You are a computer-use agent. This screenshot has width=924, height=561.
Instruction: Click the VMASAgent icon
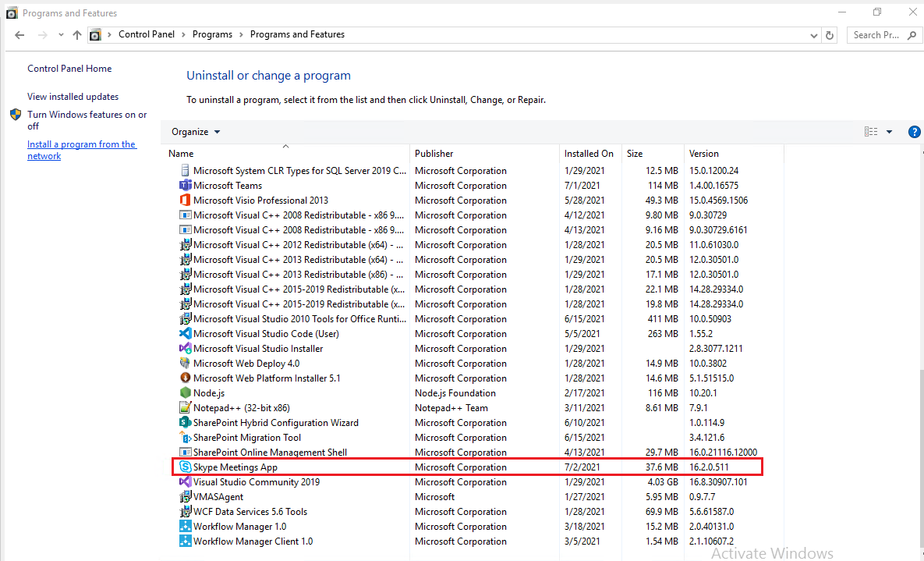tap(185, 497)
